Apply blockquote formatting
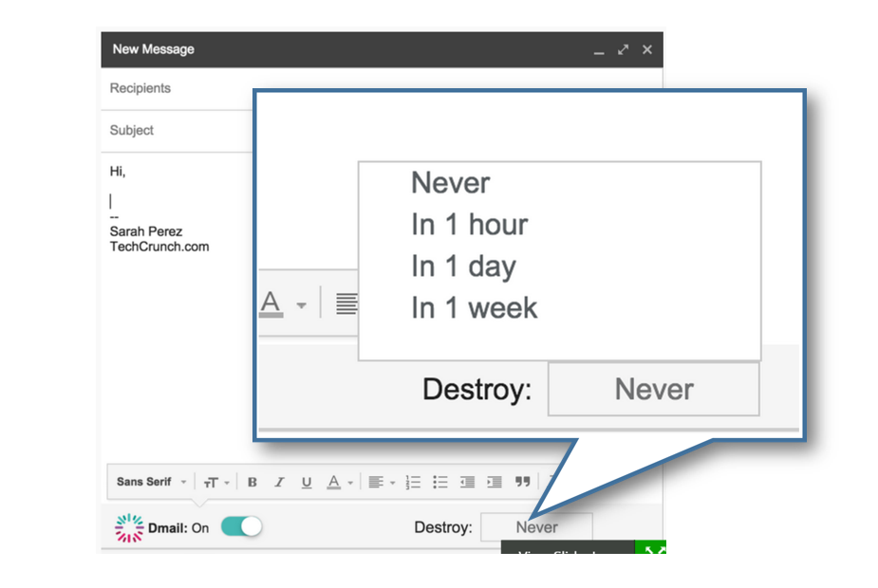The height and width of the screenshot is (588, 878). [x=522, y=483]
